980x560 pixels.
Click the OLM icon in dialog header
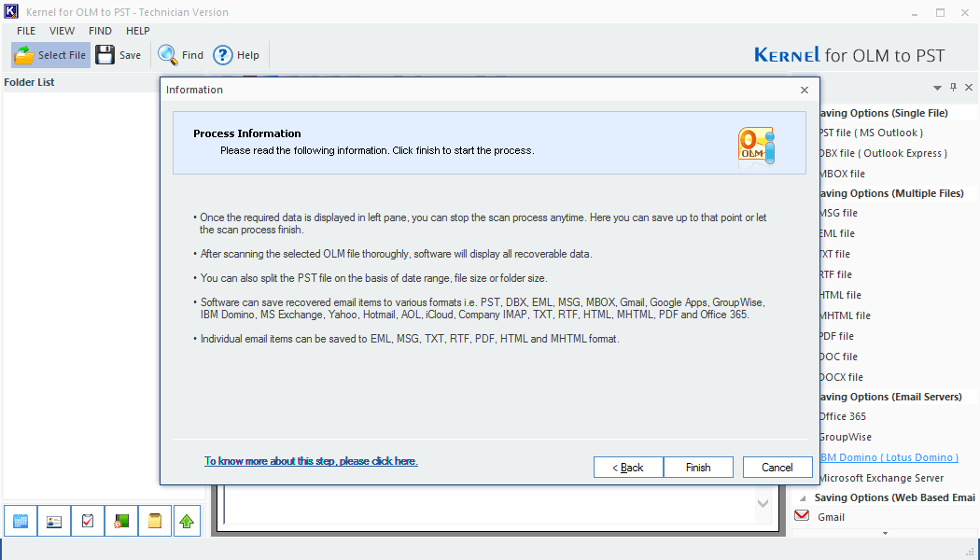[x=756, y=147]
